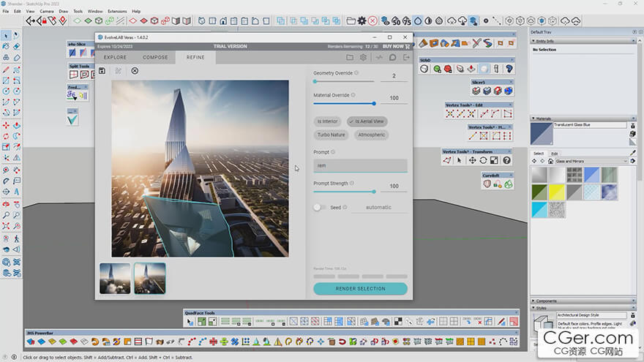Pick the eyedropper sample paint icon
This screenshot has height=362, width=644.
(633, 153)
